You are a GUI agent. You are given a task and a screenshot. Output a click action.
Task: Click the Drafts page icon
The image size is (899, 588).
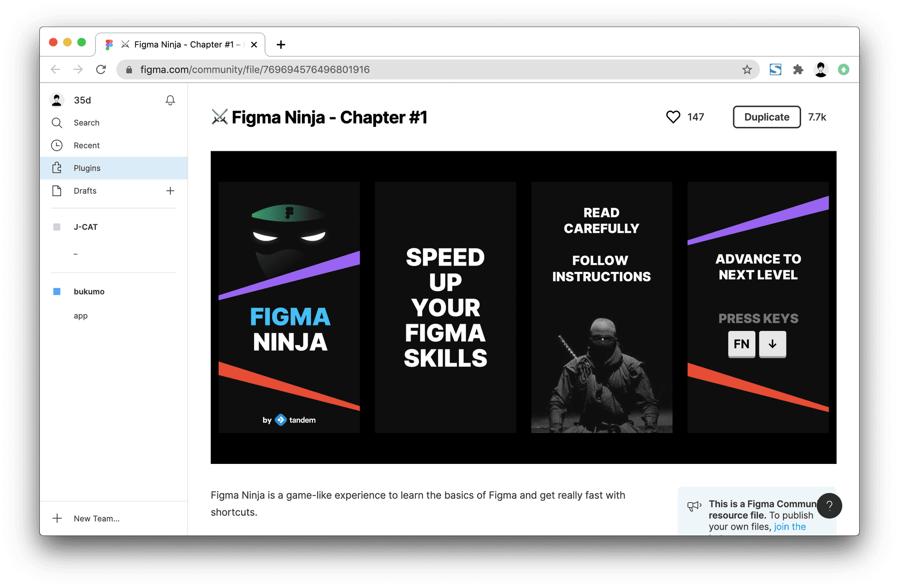[x=57, y=191]
